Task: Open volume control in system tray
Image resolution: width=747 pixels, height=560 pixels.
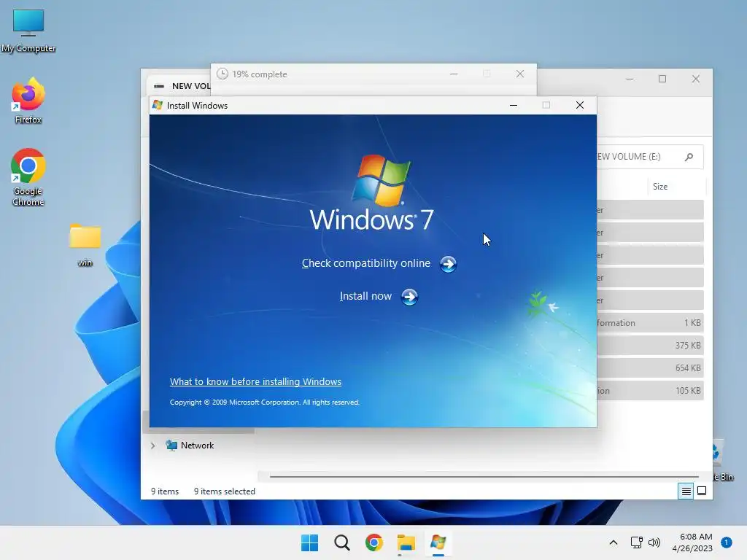Action: coord(654,542)
